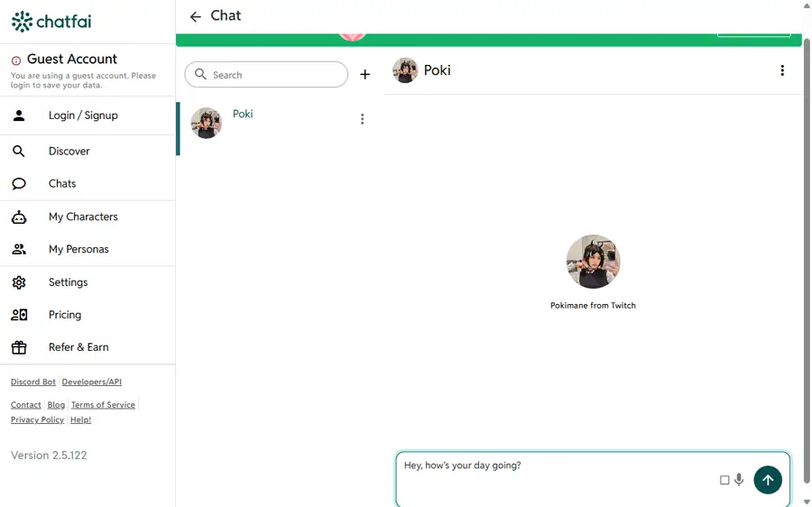Open the Contact link

click(x=26, y=405)
